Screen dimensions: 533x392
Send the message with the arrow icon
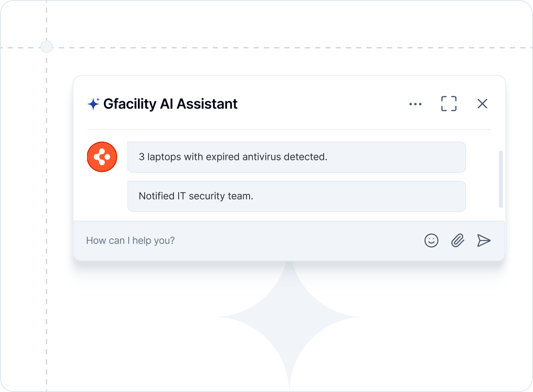click(x=483, y=241)
